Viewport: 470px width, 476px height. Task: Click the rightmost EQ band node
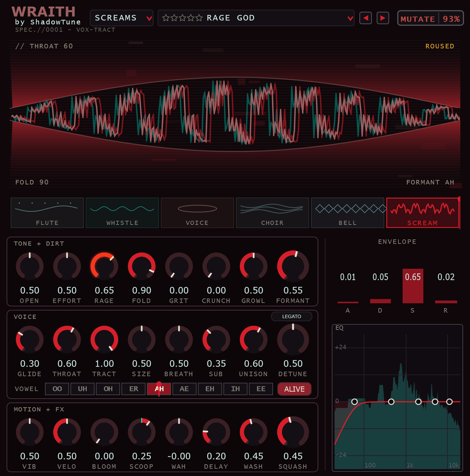coord(449,401)
